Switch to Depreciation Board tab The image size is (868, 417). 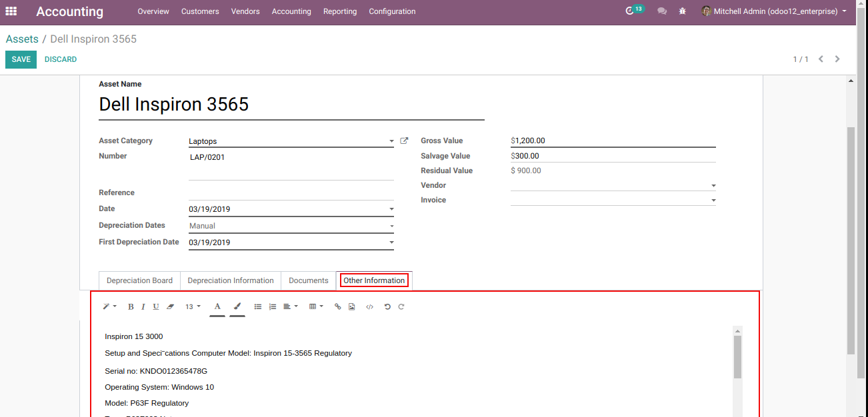tap(139, 280)
